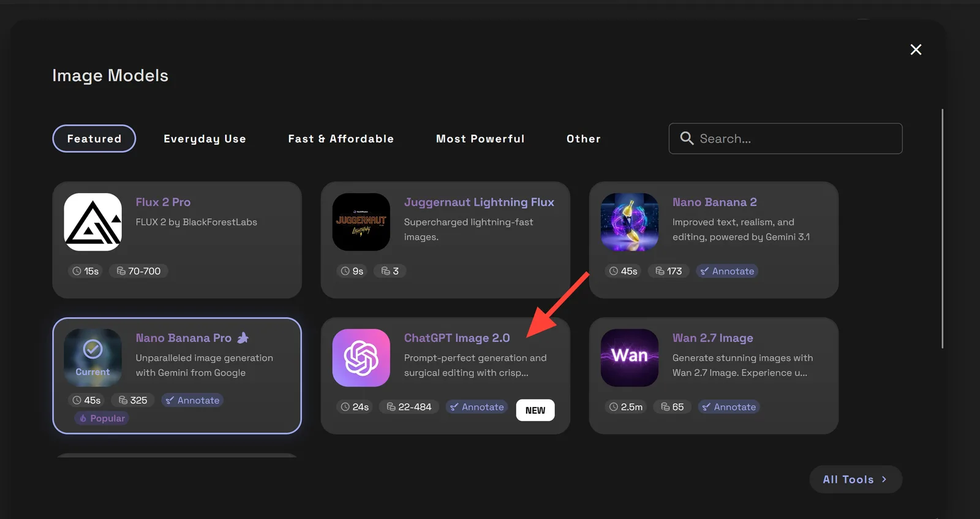Click the Nano Banana 2 credits coin icon
980x519 pixels.
pos(660,271)
